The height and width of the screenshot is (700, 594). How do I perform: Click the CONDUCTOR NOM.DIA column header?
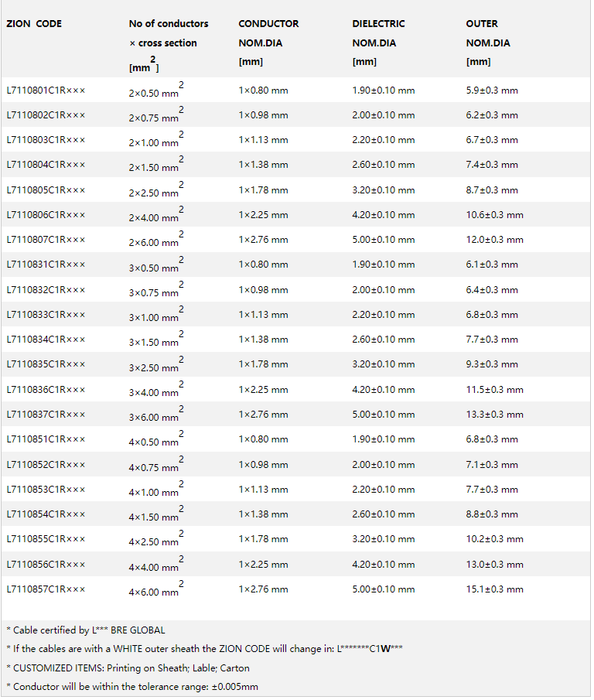pyautogui.click(x=268, y=24)
